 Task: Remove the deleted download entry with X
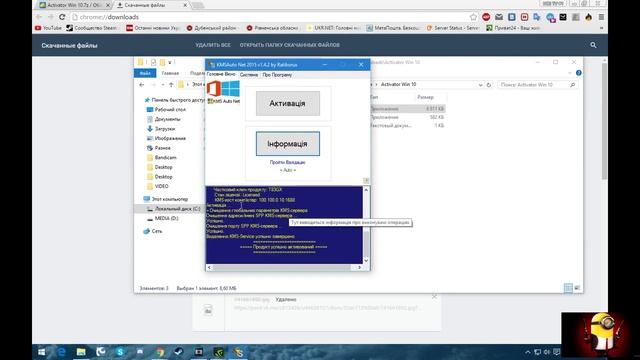(x=434, y=297)
